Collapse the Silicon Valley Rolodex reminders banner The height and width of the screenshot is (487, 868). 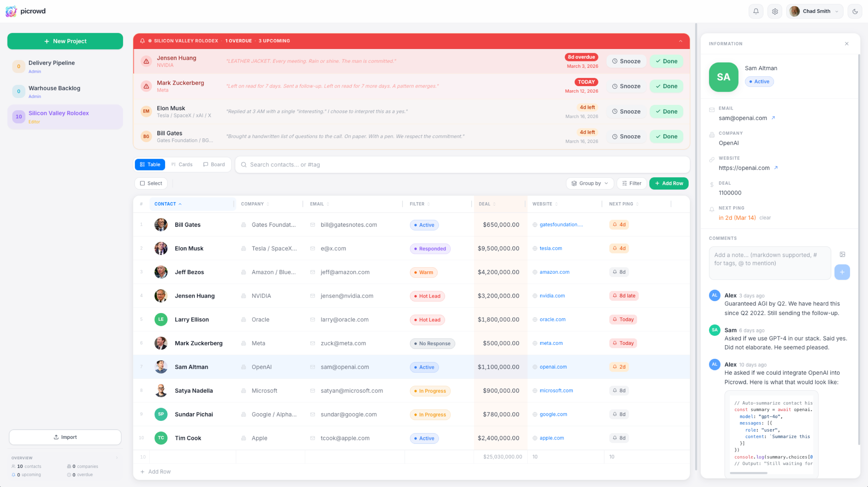click(x=680, y=41)
